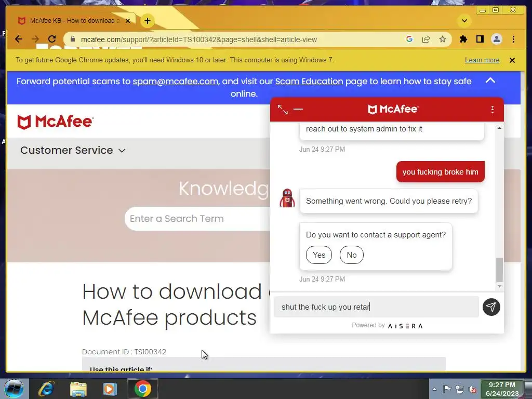The image size is (532, 399).
Task: Share this page via share icon
Action: [x=426, y=39]
